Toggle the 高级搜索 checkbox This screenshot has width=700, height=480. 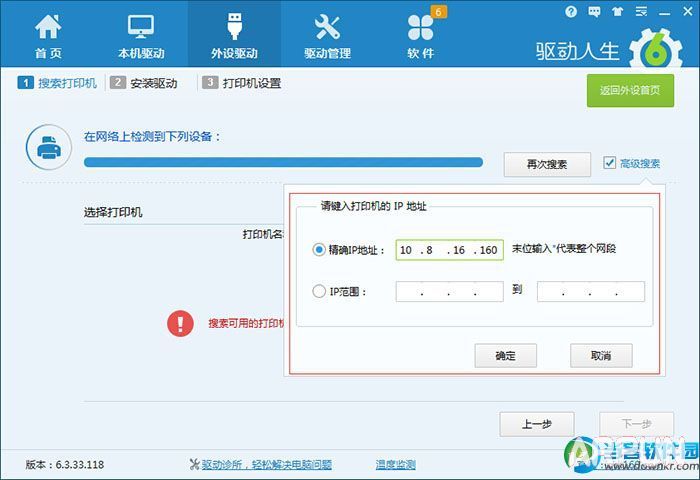(609, 163)
